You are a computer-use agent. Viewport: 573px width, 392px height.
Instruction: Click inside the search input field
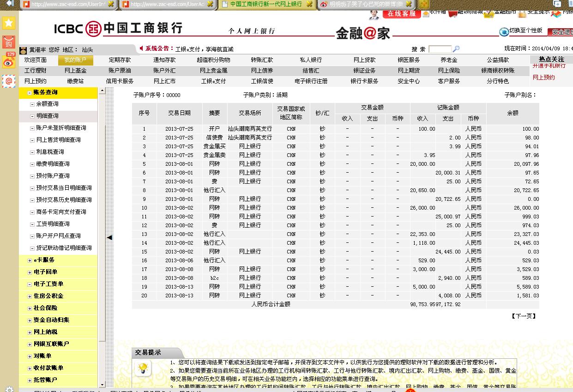pyautogui.click(x=440, y=49)
